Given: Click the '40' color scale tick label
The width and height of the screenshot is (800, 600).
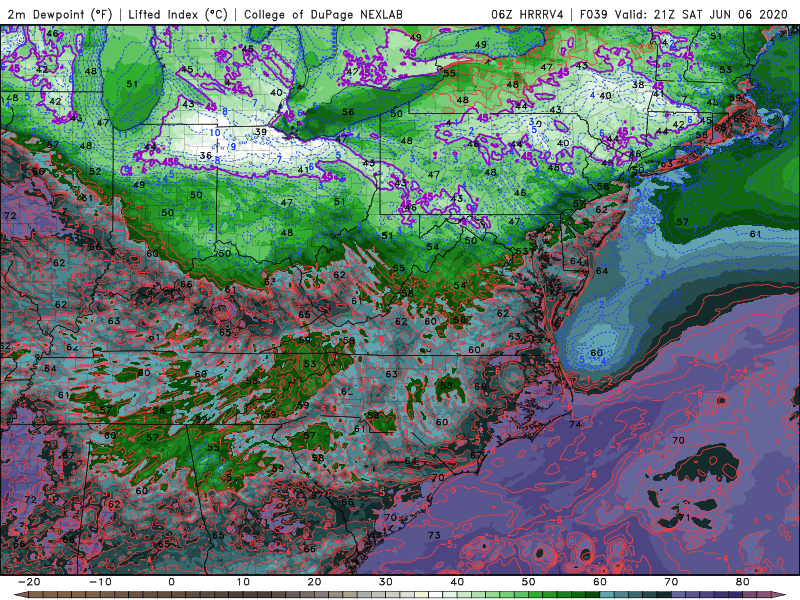Looking at the screenshot, I should 457,582.
